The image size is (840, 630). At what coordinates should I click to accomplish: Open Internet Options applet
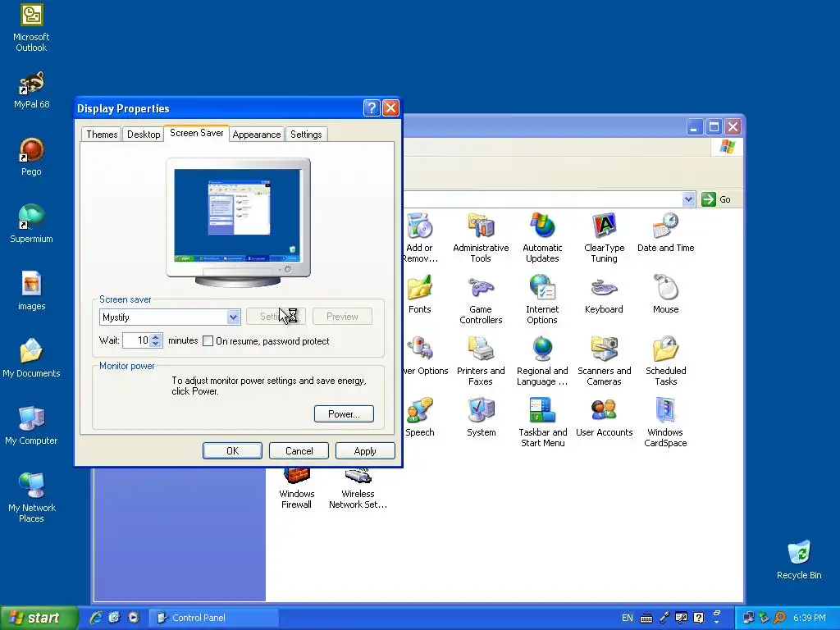pos(542,299)
